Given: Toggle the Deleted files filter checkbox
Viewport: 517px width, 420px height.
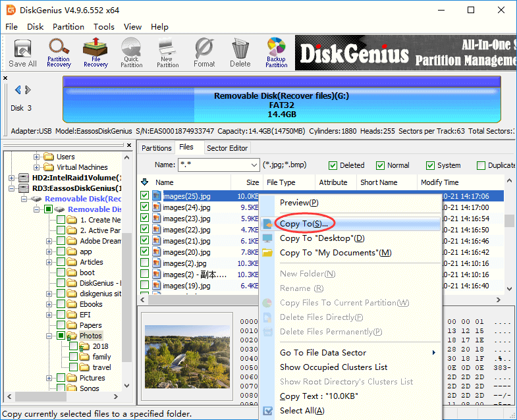Looking at the screenshot, I should (x=333, y=165).
